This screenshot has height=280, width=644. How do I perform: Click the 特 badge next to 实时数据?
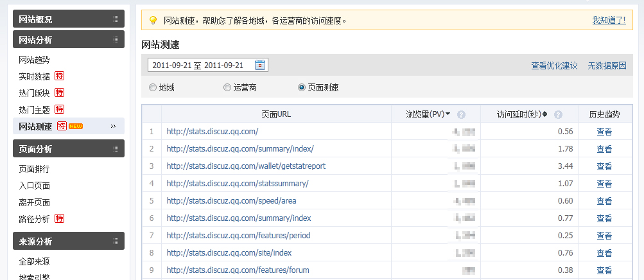pos(60,76)
